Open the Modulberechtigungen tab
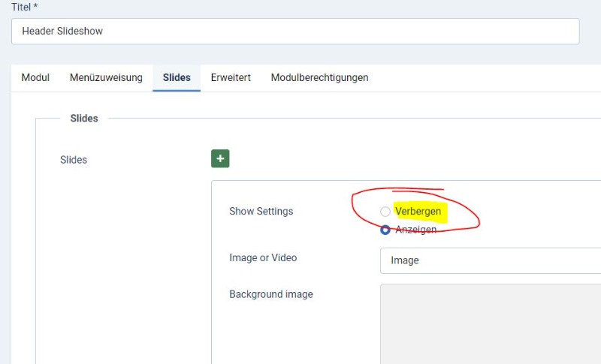Image resolution: width=601 pixels, height=364 pixels. [320, 78]
